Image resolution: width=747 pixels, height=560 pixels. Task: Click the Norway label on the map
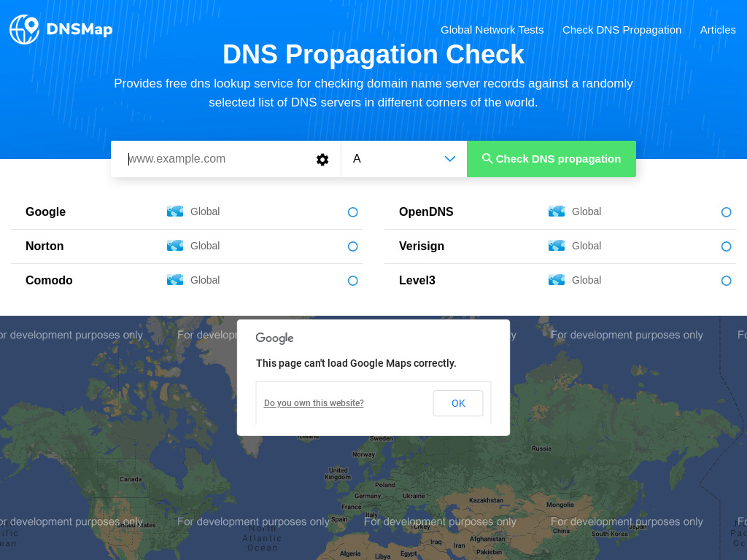(363, 454)
